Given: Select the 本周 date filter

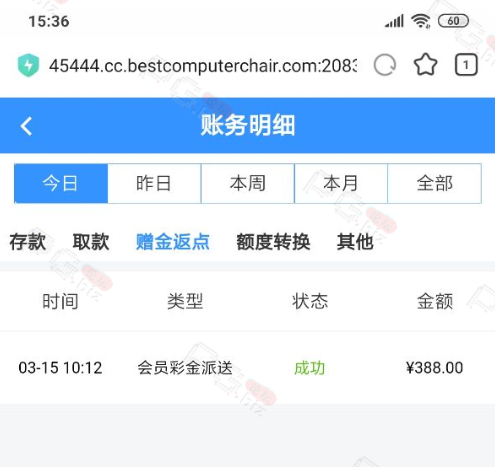Looking at the screenshot, I should (248, 183).
